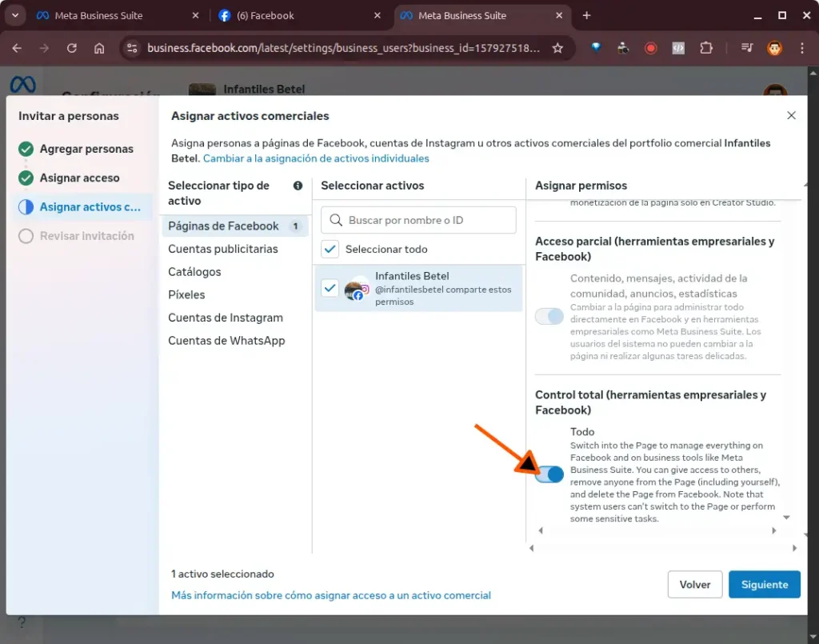Click the Siguiente button
The image size is (819, 644).
[764, 585]
